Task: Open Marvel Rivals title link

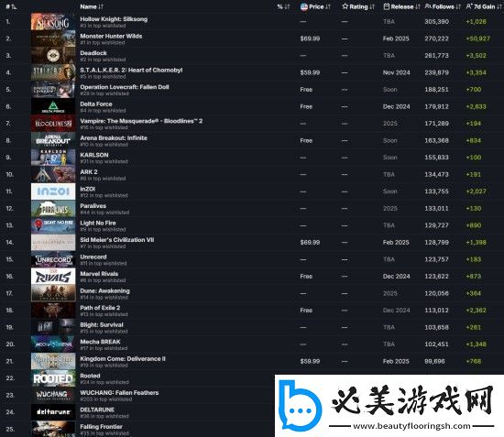Action: click(x=99, y=274)
